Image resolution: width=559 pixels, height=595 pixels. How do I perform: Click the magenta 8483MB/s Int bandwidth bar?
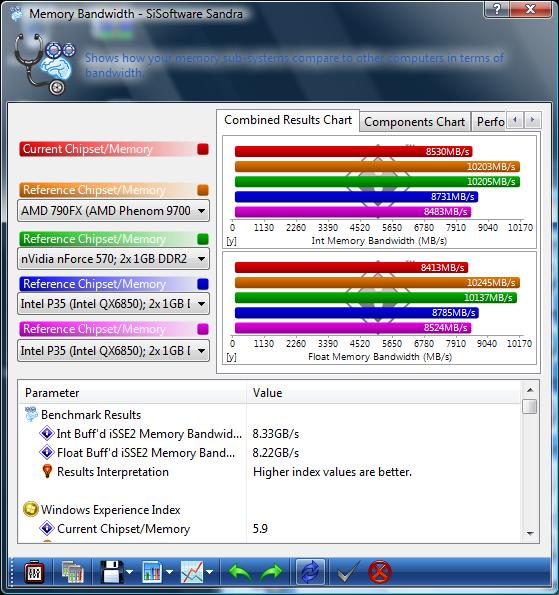pos(353,212)
